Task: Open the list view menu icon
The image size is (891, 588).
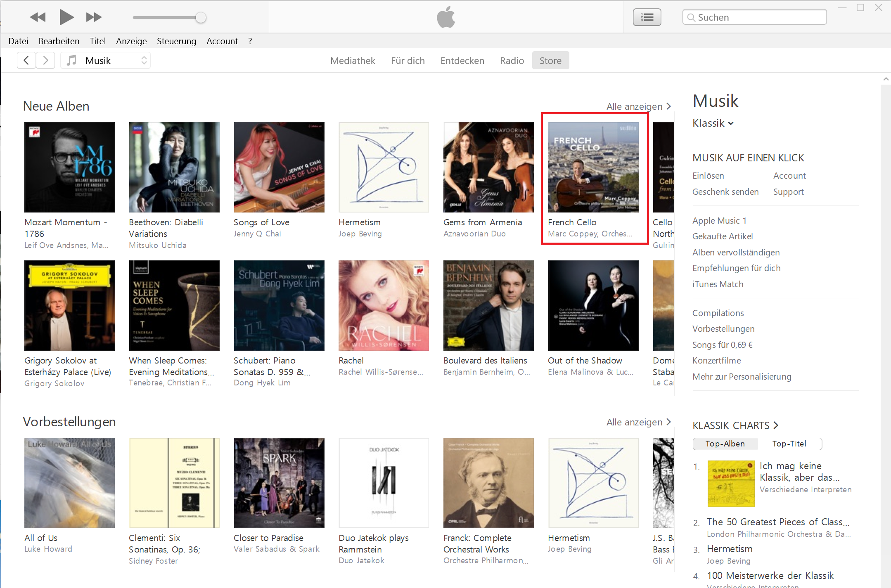Action: [x=647, y=17]
